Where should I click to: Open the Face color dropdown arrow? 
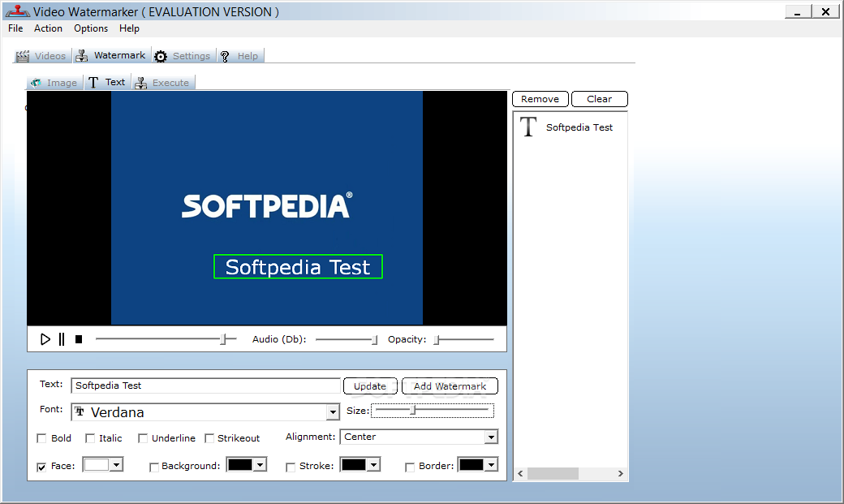[x=116, y=464]
